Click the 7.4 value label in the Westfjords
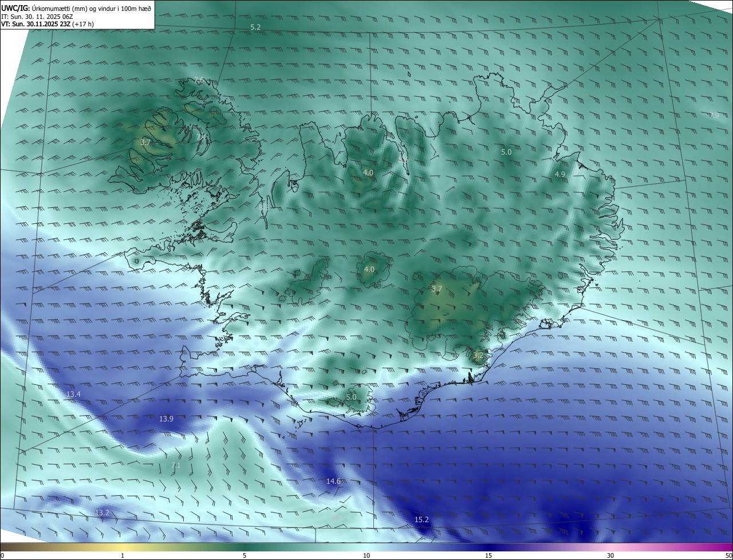The image size is (733, 560). [x=201, y=137]
